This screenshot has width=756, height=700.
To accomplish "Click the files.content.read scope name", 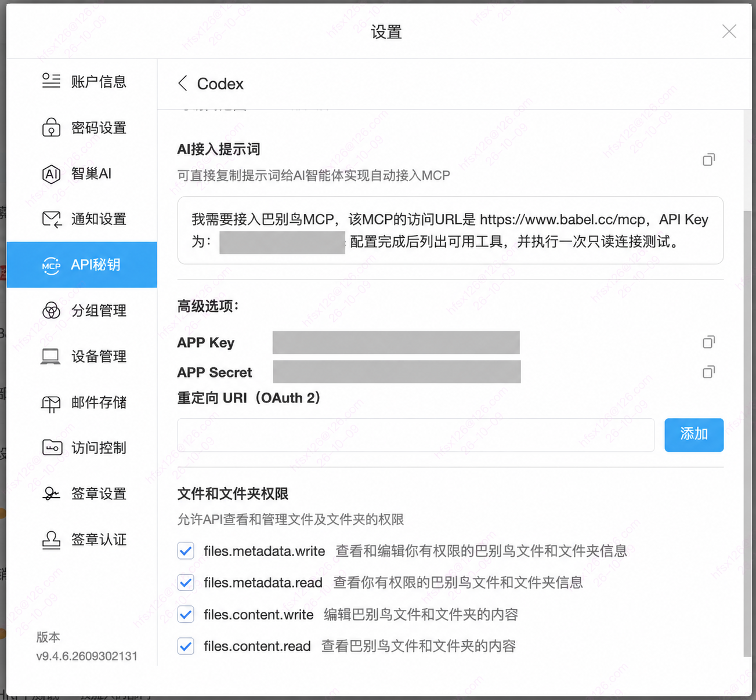I will pos(257,646).
